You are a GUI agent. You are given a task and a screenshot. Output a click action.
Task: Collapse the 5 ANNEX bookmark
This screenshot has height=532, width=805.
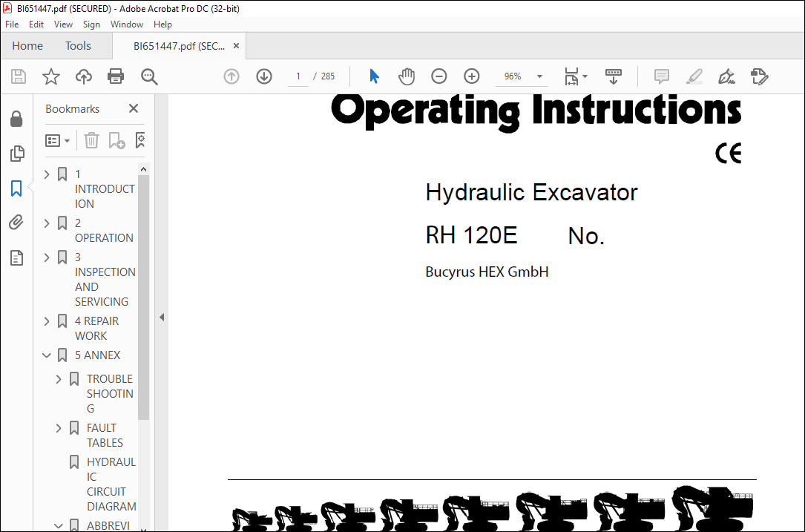[x=47, y=355]
